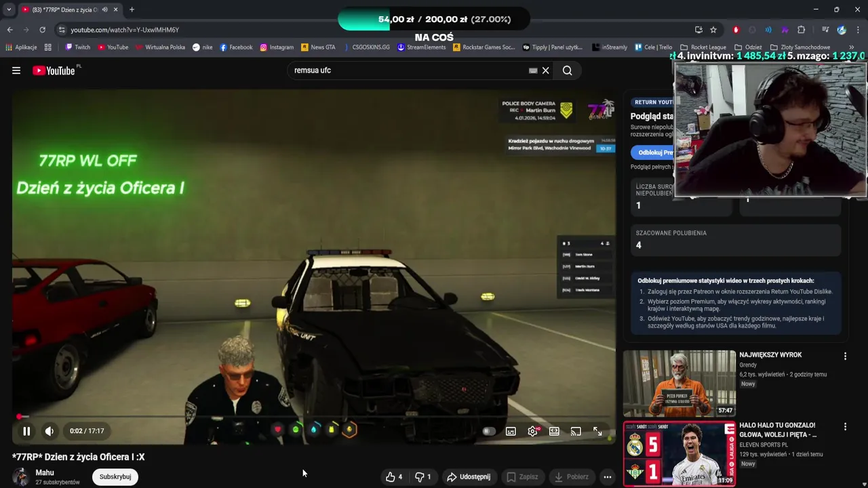Go back in browser history
Image resolution: width=868 pixels, height=488 pixels.
(9, 30)
